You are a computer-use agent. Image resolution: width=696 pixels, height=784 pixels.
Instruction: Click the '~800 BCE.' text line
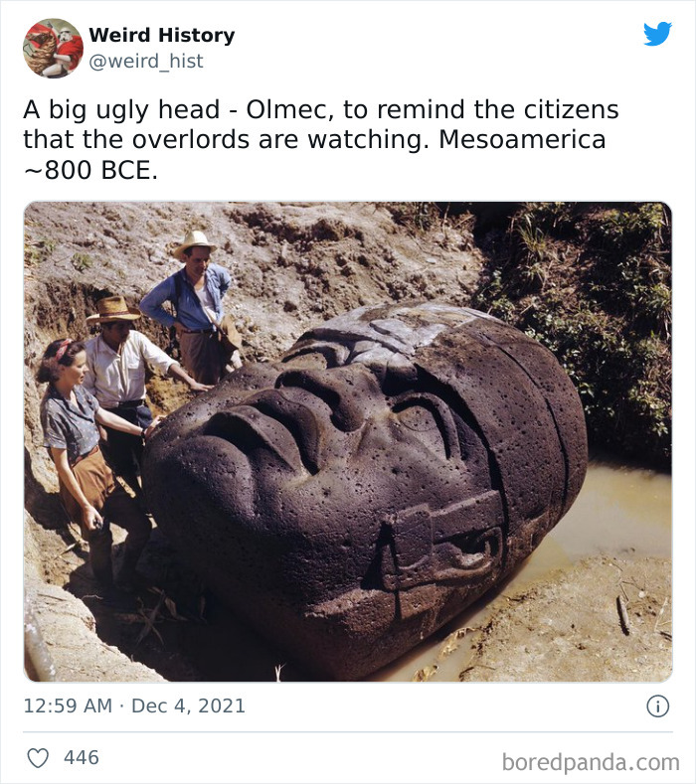[90, 171]
